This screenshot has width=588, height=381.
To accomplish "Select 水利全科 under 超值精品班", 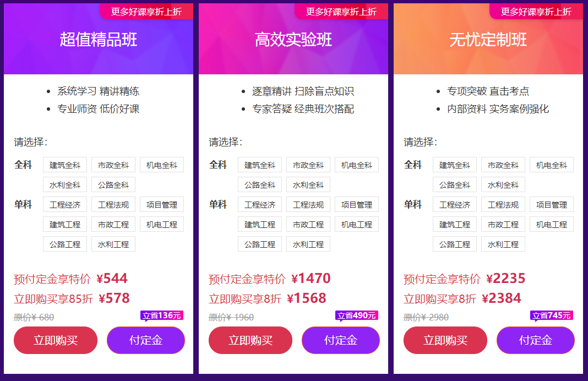I will coord(64,184).
